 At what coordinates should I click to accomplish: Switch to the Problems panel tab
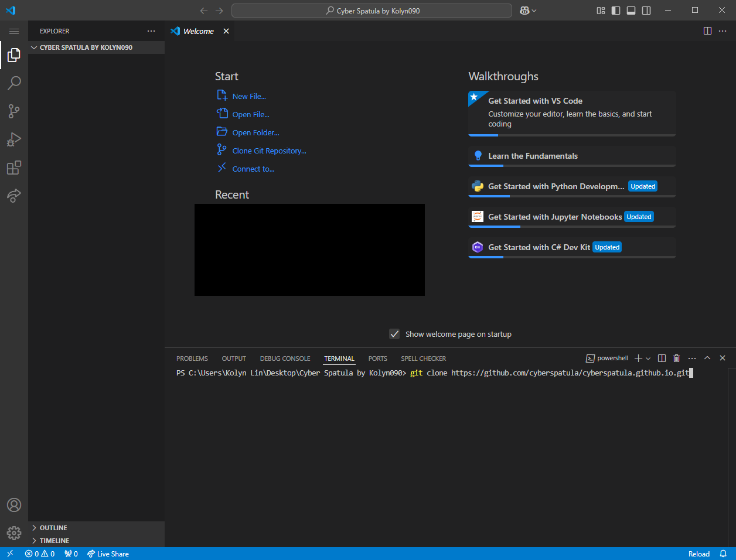pyautogui.click(x=192, y=358)
